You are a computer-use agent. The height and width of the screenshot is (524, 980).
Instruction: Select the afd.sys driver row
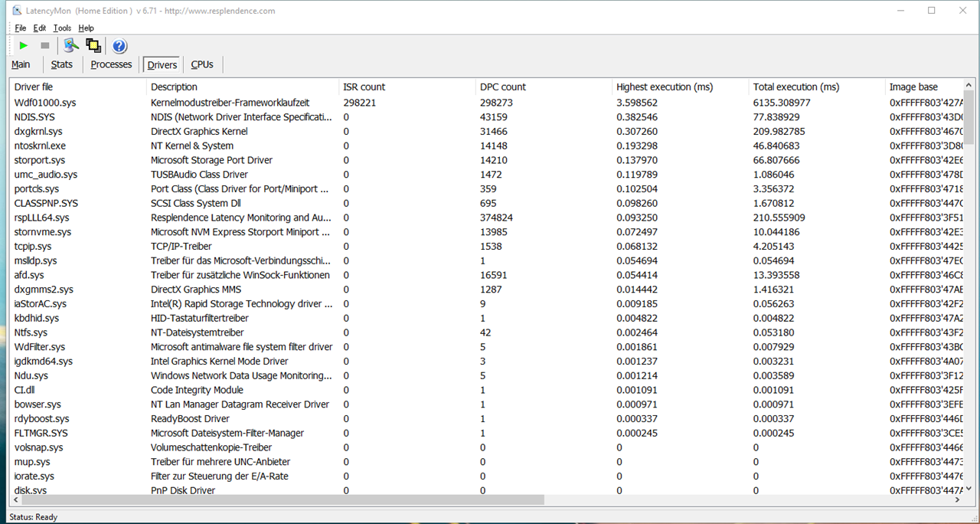tap(485, 275)
